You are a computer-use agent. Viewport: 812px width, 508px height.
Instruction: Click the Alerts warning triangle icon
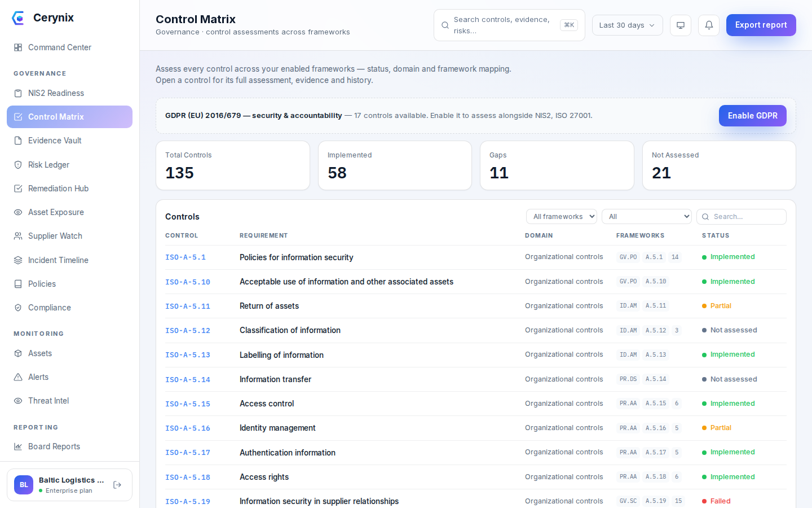pyautogui.click(x=18, y=377)
